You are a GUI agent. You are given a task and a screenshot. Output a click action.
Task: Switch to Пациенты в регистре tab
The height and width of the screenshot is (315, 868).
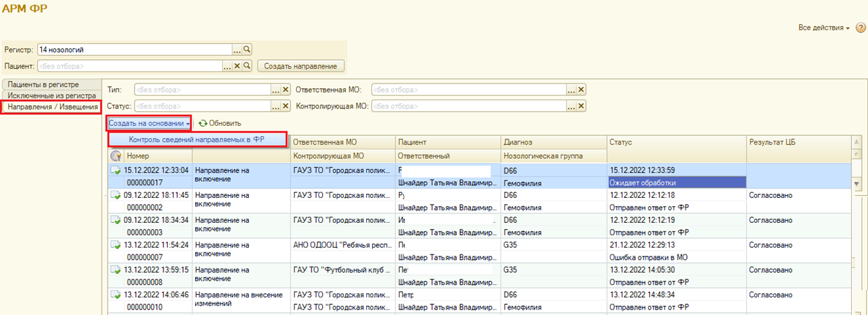48,85
